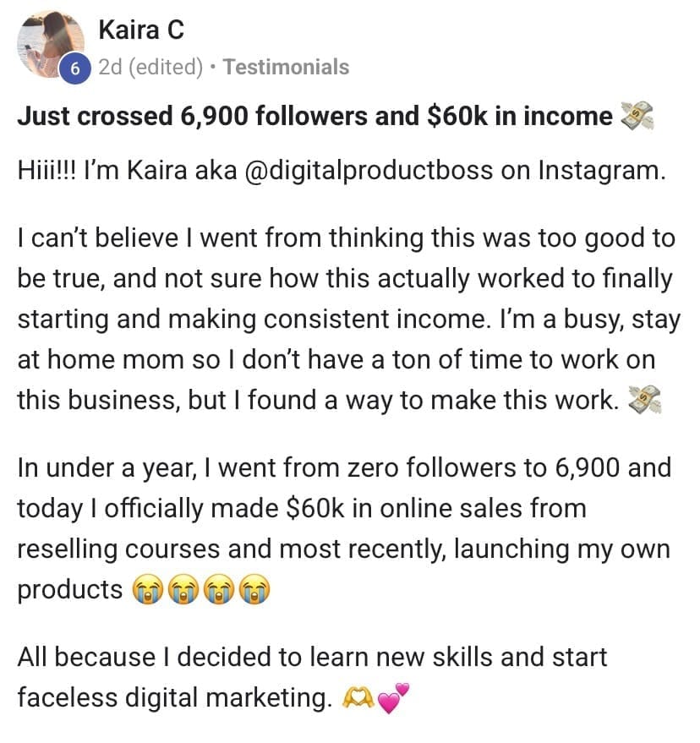The image size is (700, 743).
Task: Click the level 6 badge on avatar
Action: [x=75, y=69]
